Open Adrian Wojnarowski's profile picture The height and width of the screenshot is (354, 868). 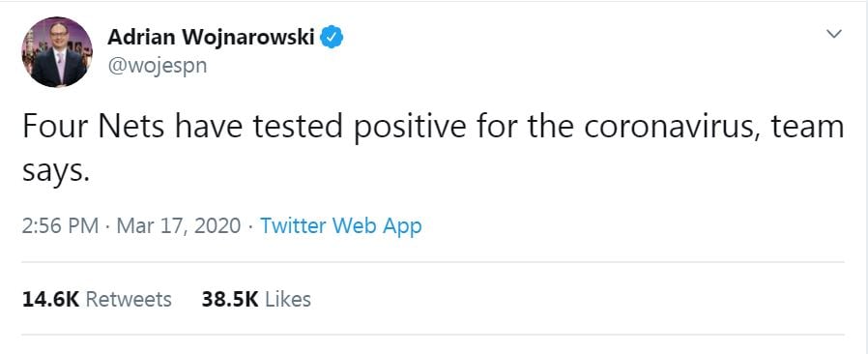[57, 52]
